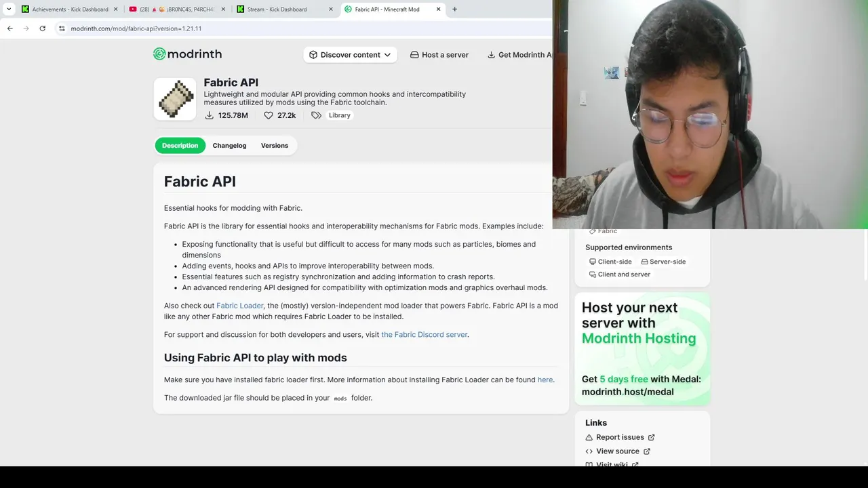Click the View source external link icon
The width and height of the screenshot is (868, 488).
point(647,451)
